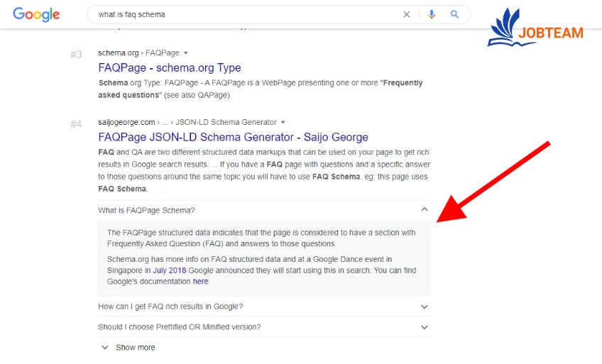Start voice search with microphone icon

[x=431, y=14]
